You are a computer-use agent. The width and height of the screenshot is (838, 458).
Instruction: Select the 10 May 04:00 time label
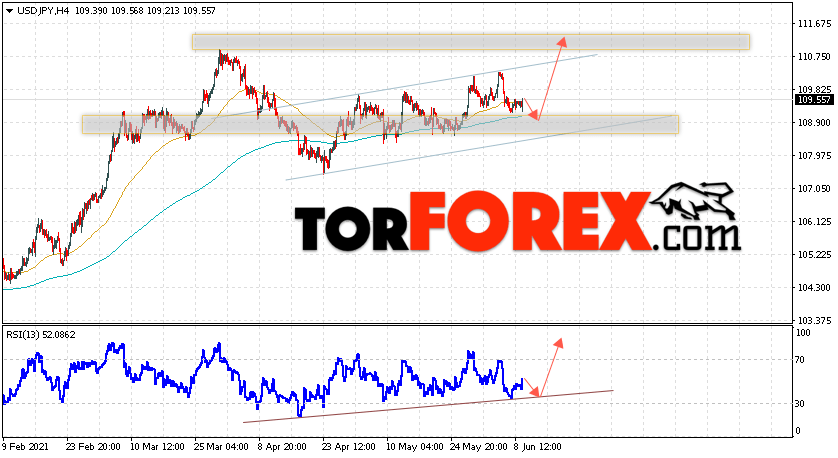coord(415,446)
